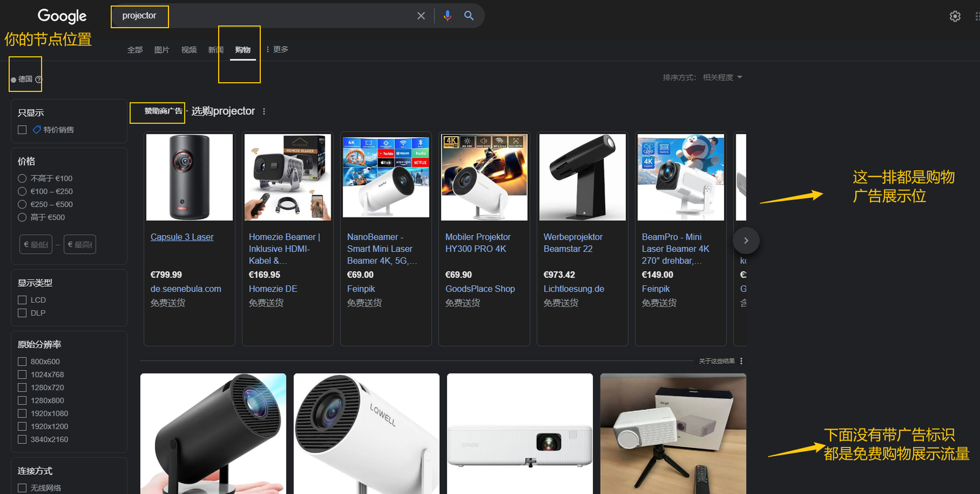Viewport: 980px width, 494px height.
Task: Click the maximum price 最高 field
Action: point(80,245)
